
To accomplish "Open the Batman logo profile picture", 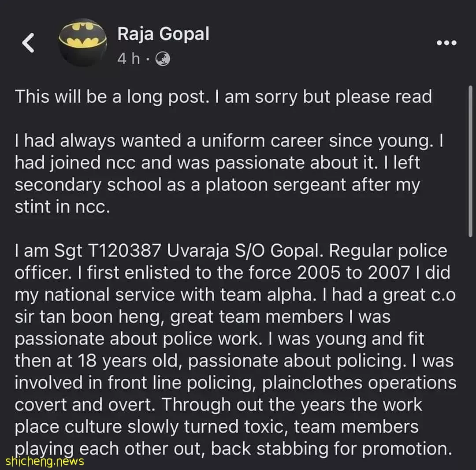I will pyautogui.click(x=82, y=42).
